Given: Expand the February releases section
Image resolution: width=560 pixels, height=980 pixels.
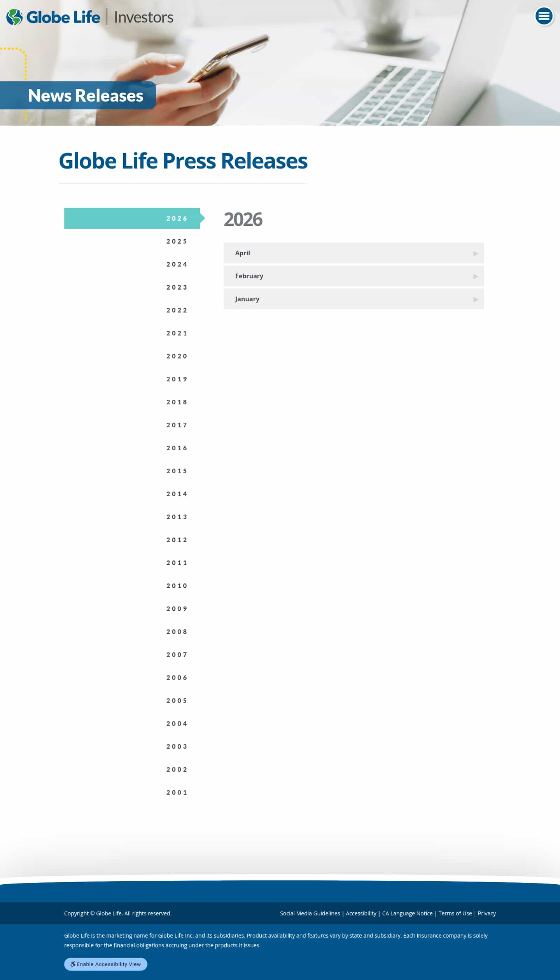Looking at the screenshot, I should click(x=353, y=276).
